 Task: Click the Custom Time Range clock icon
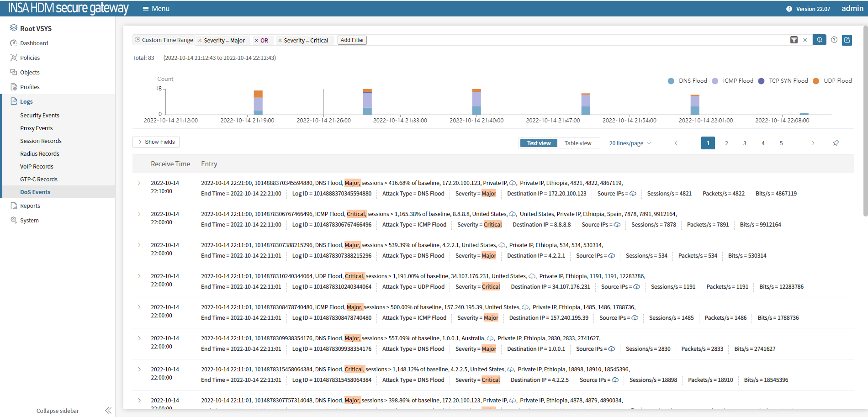138,40
